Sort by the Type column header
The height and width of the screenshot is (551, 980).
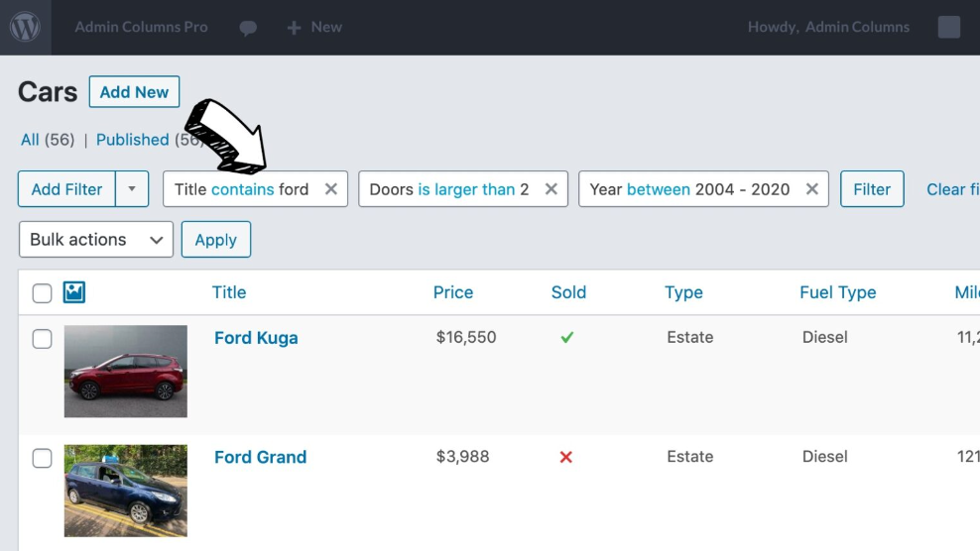[x=683, y=293]
